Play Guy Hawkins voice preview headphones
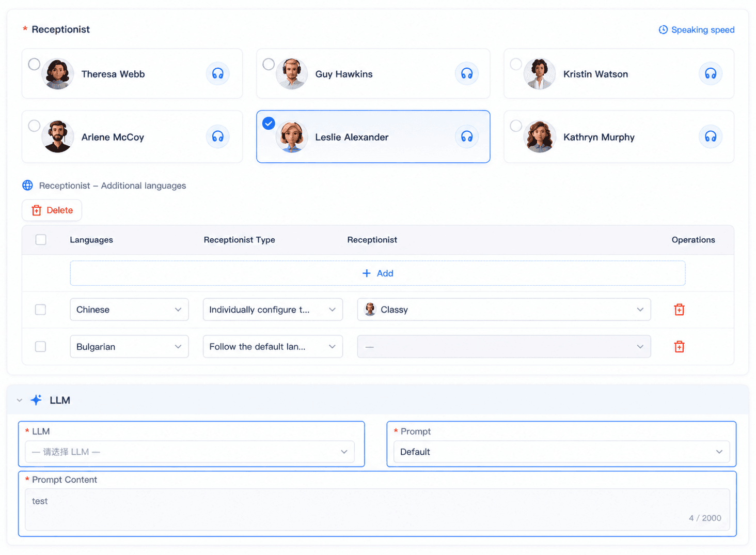The image size is (756, 555). (x=467, y=73)
